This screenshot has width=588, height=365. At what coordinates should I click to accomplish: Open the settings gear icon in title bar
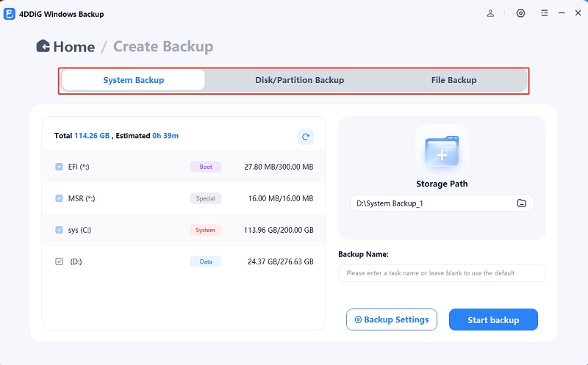coord(520,13)
